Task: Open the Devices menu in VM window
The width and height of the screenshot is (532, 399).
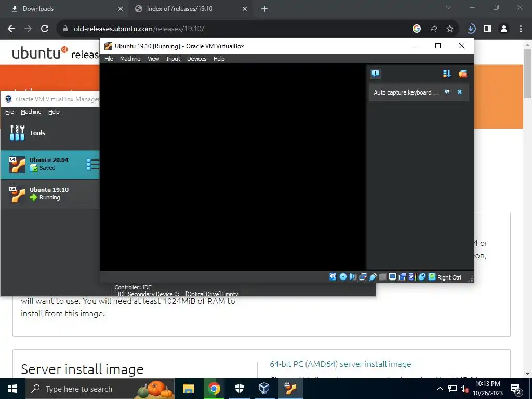Action: point(196,59)
